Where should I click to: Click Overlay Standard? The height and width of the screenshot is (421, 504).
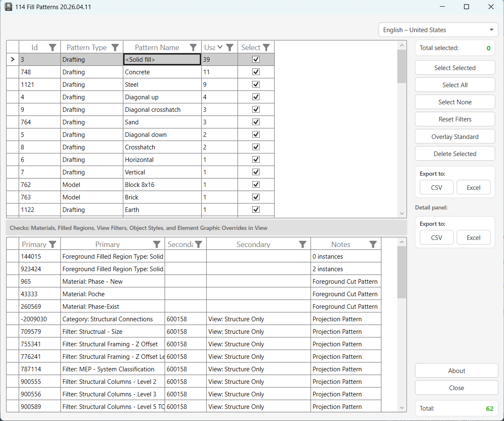[x=455, y=136]
